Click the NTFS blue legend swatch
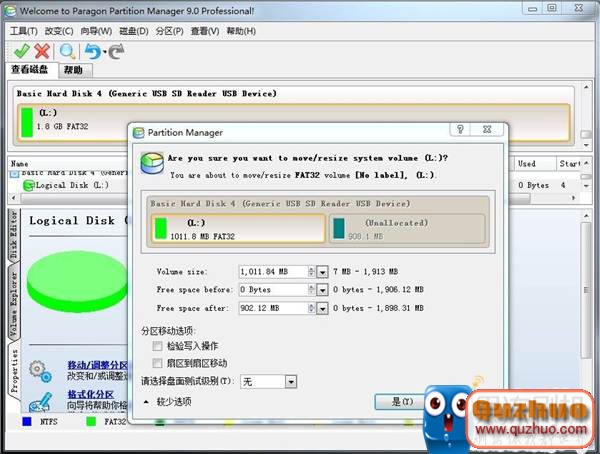 pos(27,421)
